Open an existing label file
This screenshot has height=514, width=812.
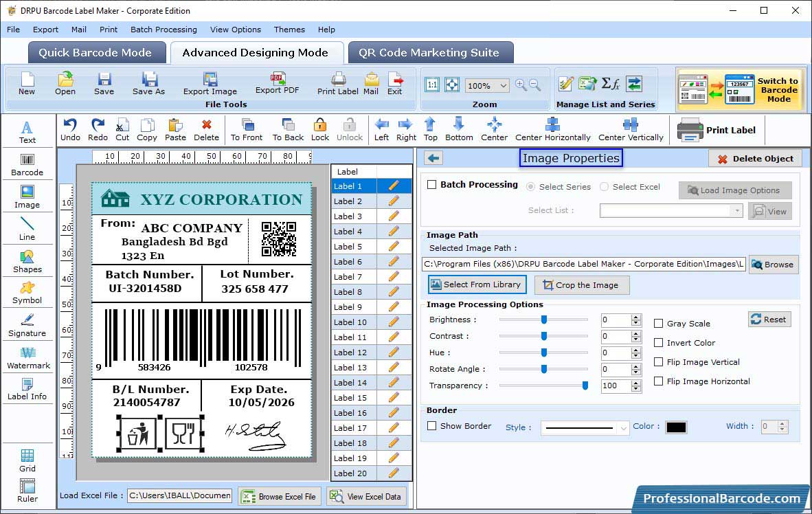(x=65, y=83)
